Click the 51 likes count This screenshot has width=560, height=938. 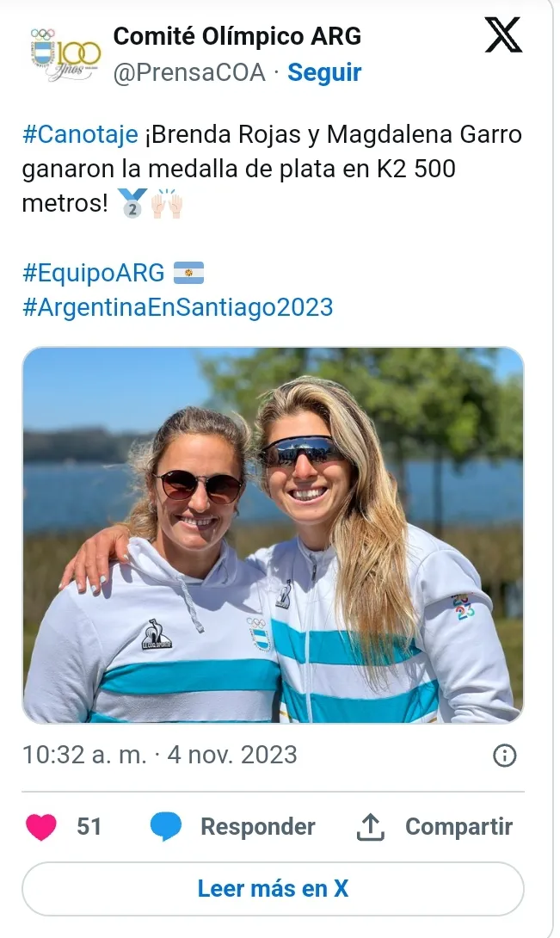pyautogui.click(x=89, y=827)
